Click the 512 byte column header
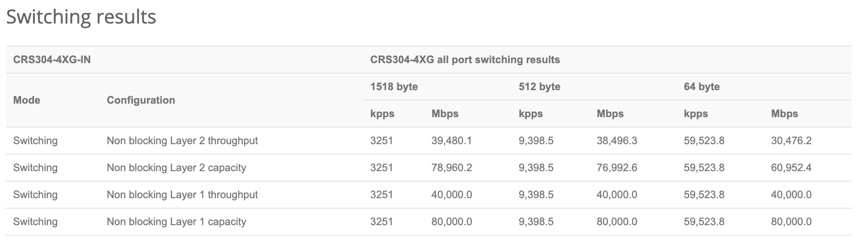Viewport: 868px width, 250px height. click(x=539, y=87)
